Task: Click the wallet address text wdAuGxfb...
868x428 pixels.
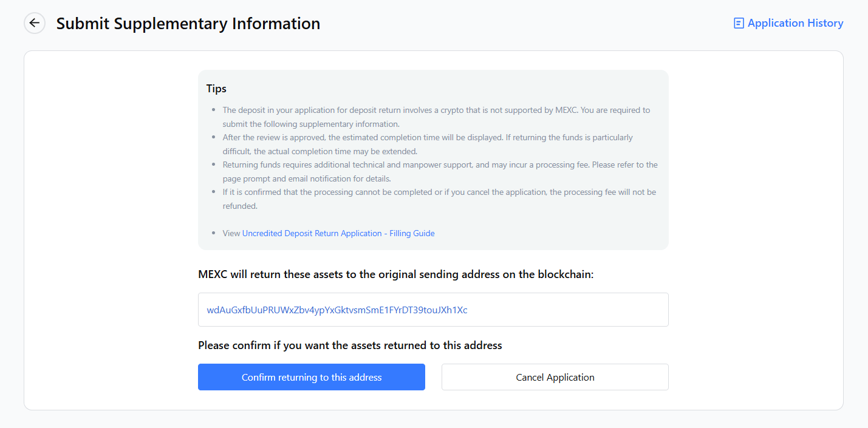Action: (x=337, y=310)
